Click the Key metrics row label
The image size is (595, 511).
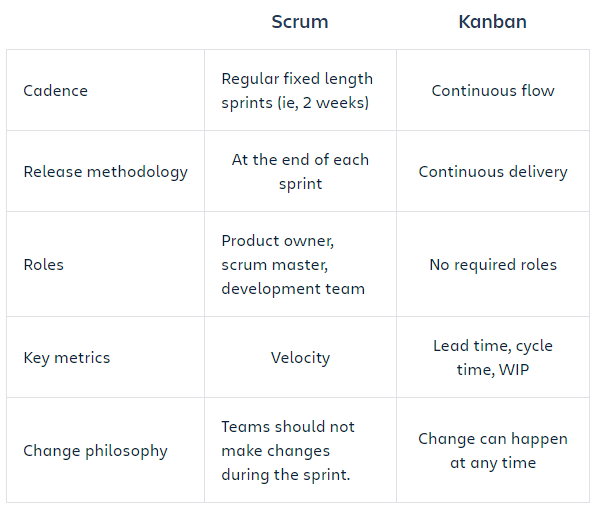coord(67,358)
